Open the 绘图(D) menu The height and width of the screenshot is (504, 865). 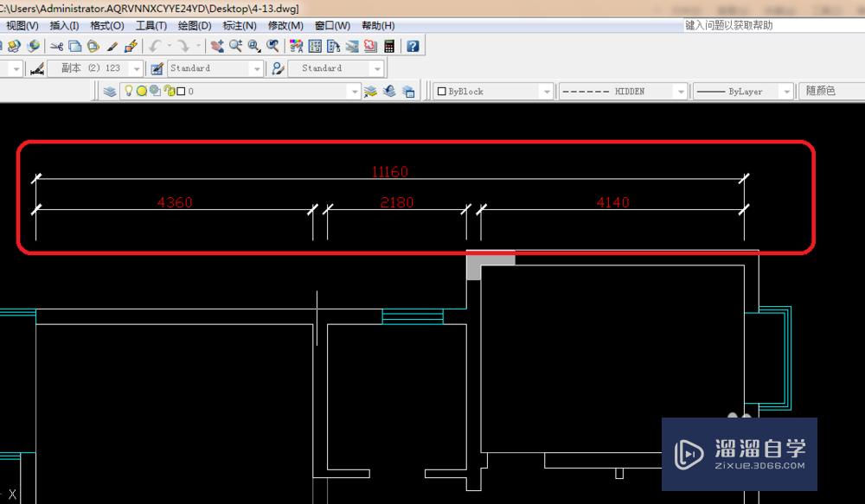[195, 25]
